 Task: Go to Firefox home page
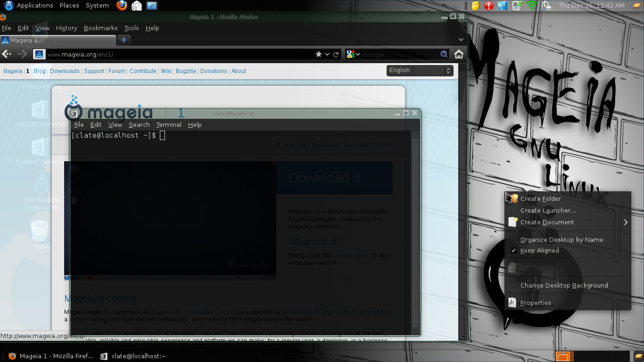click(458, 54)
